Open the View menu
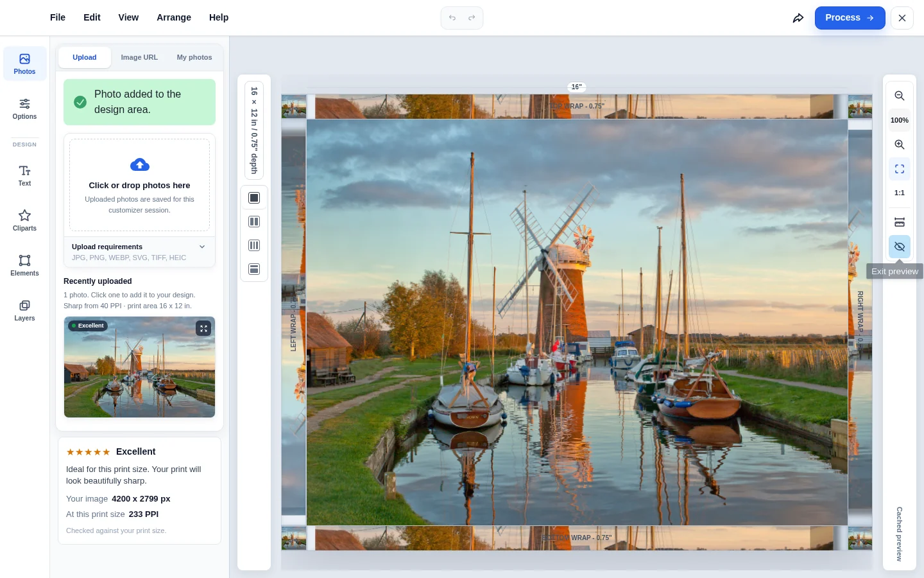Screen dimensions: 924x578 (128, 17)
